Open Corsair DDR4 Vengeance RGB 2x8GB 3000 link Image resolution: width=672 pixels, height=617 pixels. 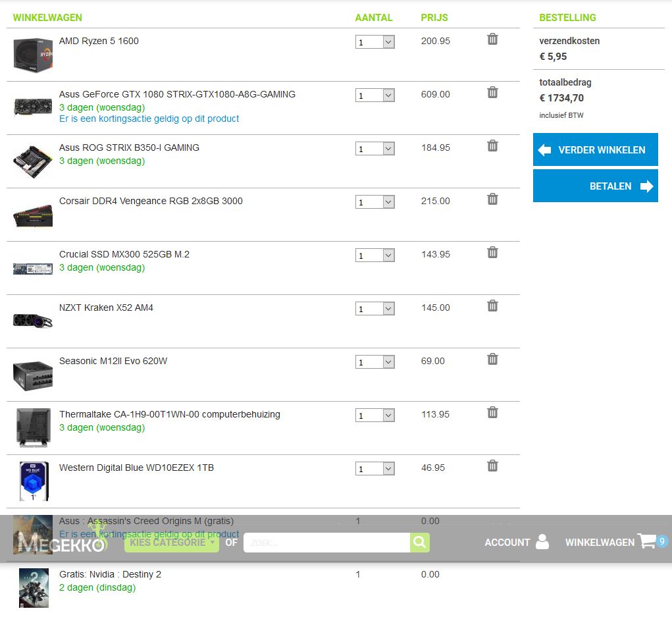pos(151,201)
